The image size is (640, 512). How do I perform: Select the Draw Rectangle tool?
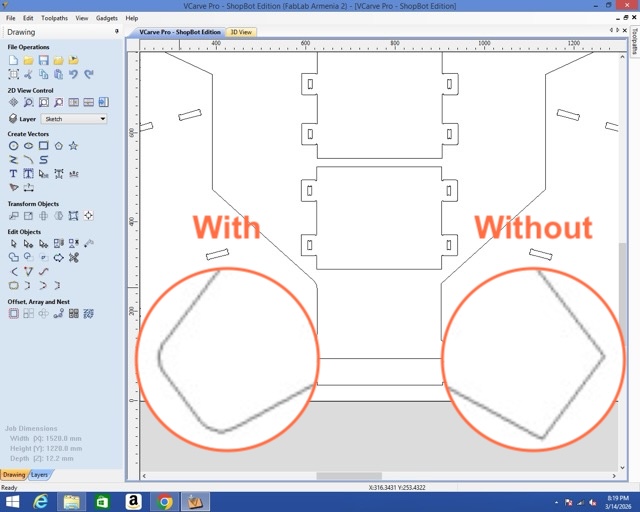pyautogui.click(x=43, y=146)
